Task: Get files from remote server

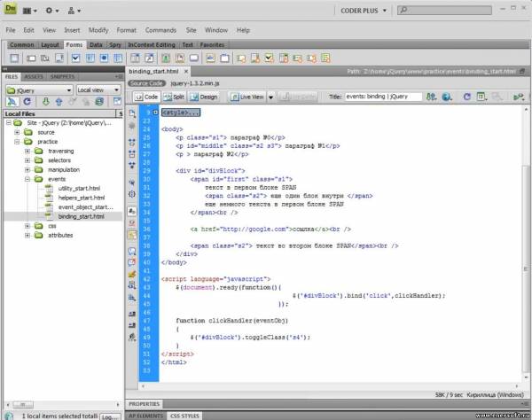Action: click(46, 101)
